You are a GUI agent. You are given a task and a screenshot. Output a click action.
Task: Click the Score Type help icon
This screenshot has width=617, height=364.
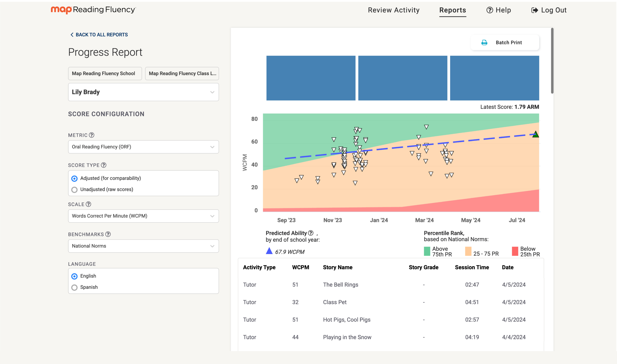coord(104,165)
